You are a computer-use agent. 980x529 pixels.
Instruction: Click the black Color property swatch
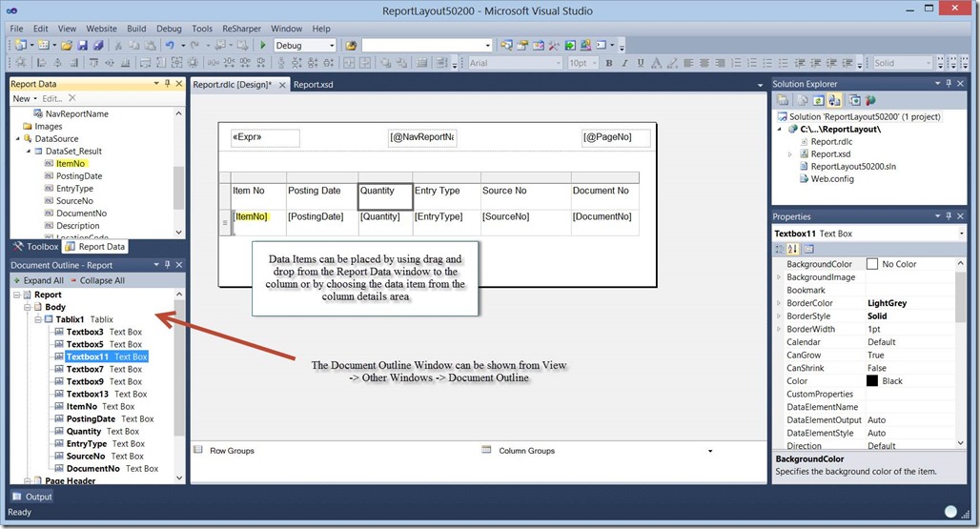pos(872,381)
